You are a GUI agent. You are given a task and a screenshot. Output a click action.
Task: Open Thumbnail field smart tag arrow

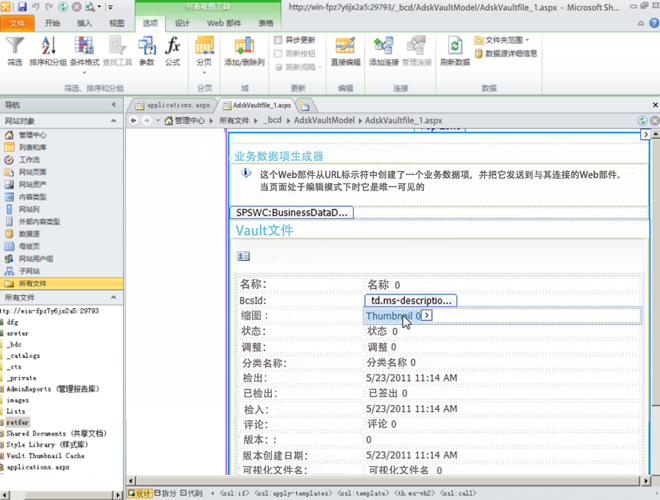pos(427,315)
